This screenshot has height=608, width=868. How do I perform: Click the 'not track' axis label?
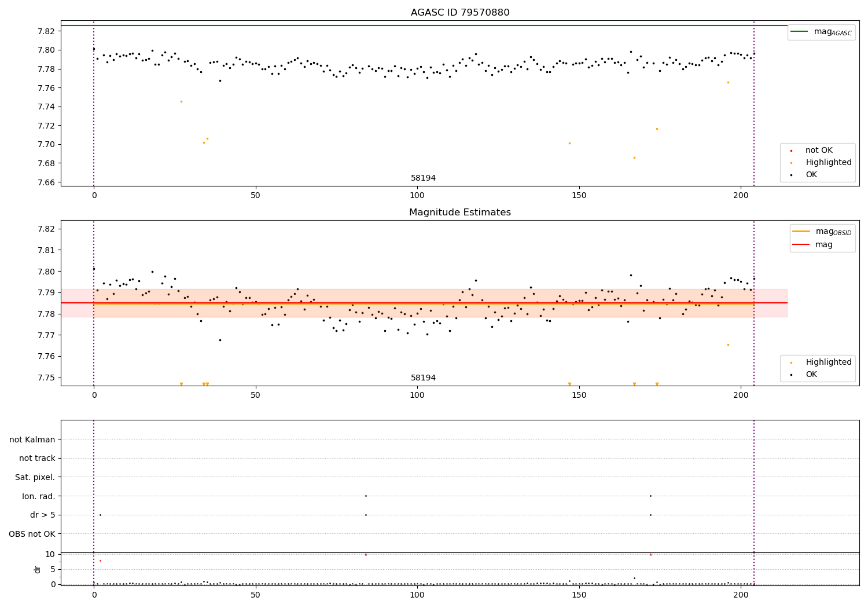(37, 459)
